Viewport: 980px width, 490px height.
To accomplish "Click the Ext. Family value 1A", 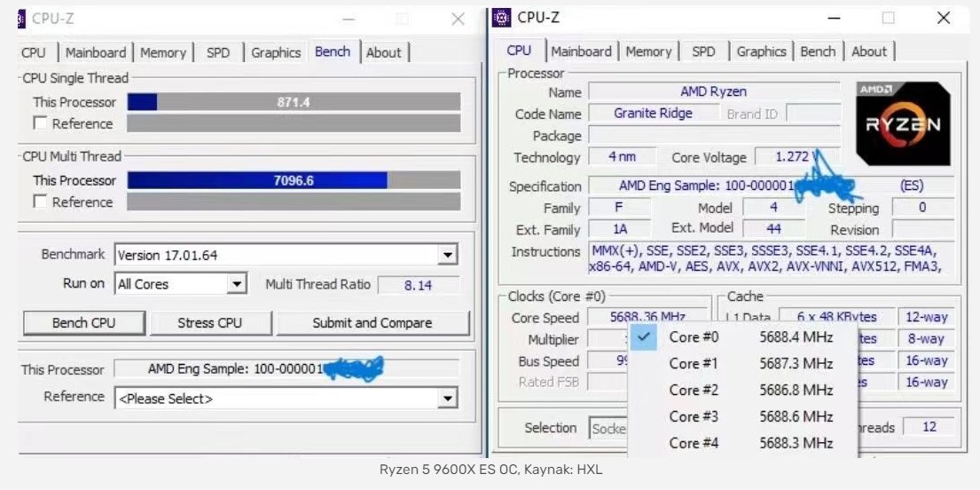I will [619, 229].
